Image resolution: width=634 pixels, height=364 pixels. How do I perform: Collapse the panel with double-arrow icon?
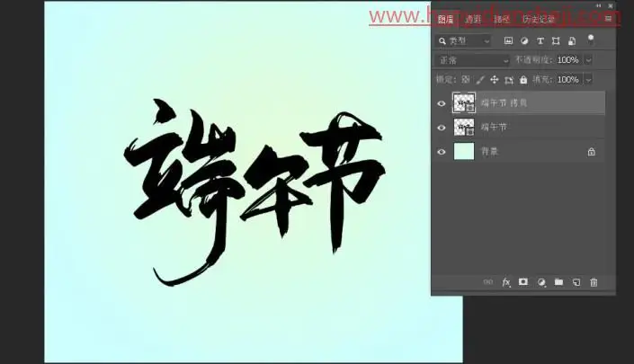coord(598,5)
